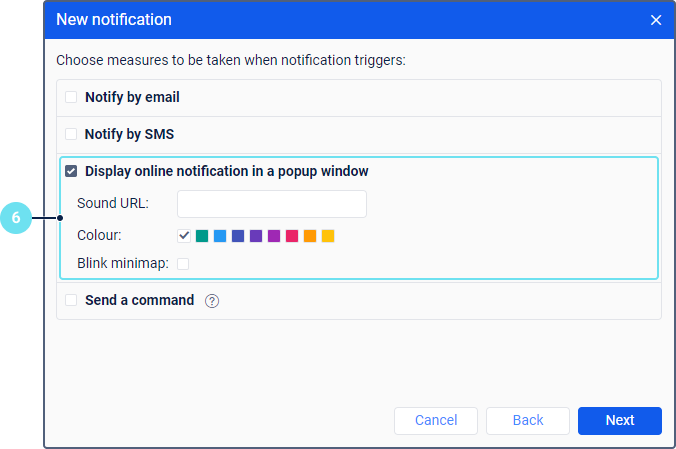Go to previous step with Back
This screenshot has height=449, width=676.
[x=528, y=420]
